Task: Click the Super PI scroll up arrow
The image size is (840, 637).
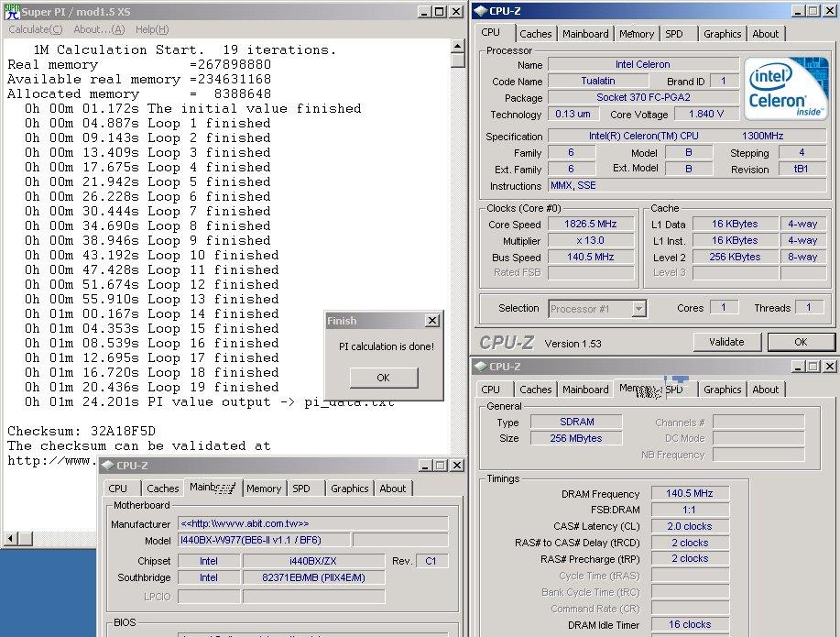Action: point(457,46)
